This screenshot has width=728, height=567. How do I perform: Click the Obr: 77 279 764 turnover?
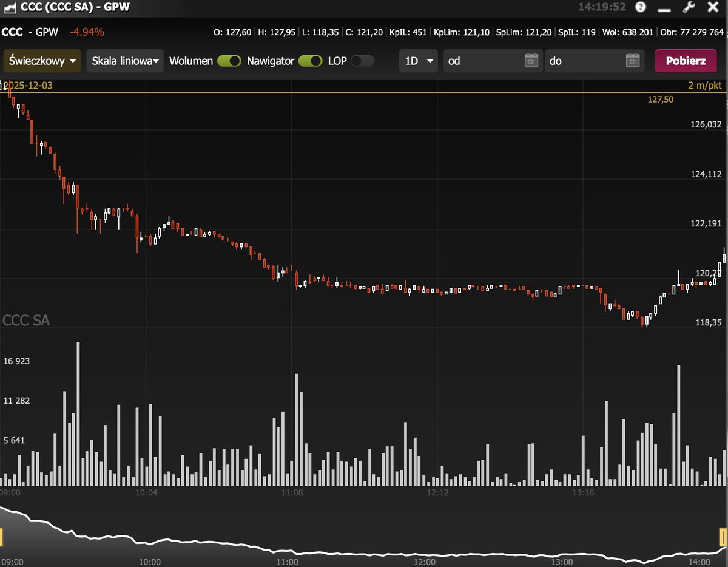coord(692,32)
